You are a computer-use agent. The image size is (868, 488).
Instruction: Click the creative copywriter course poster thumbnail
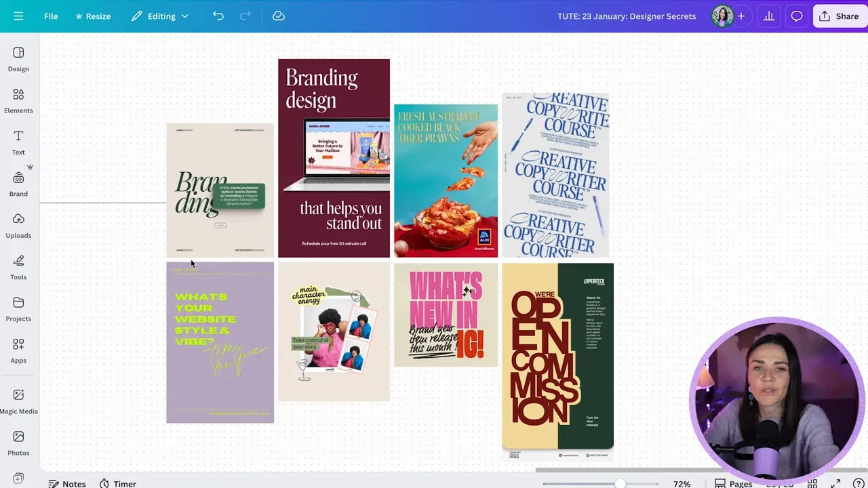[x=555, y=175]
